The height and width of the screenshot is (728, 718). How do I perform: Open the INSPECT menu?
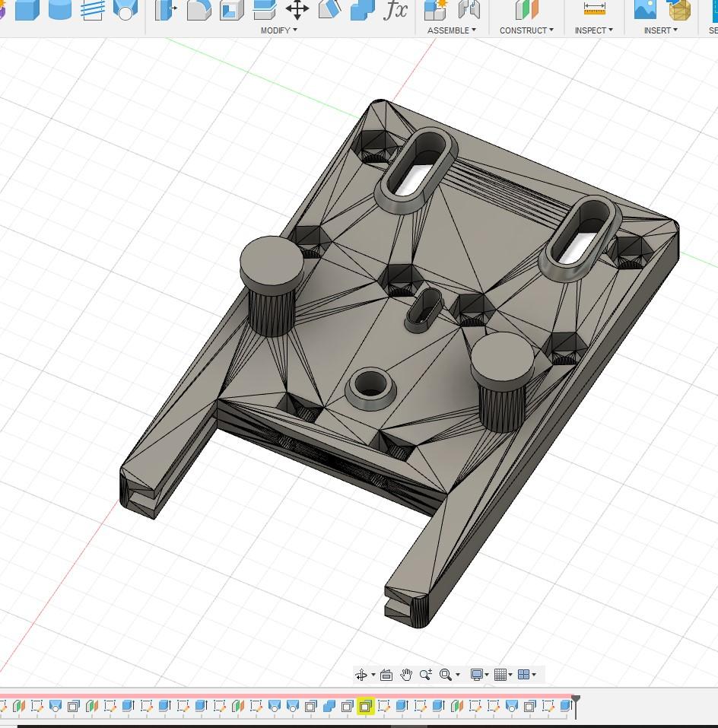594,30
